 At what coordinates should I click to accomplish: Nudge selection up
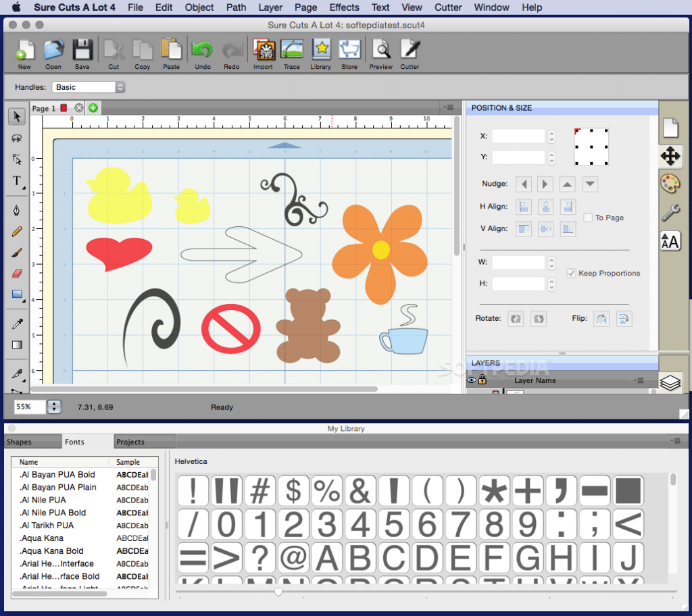point(567,184)
